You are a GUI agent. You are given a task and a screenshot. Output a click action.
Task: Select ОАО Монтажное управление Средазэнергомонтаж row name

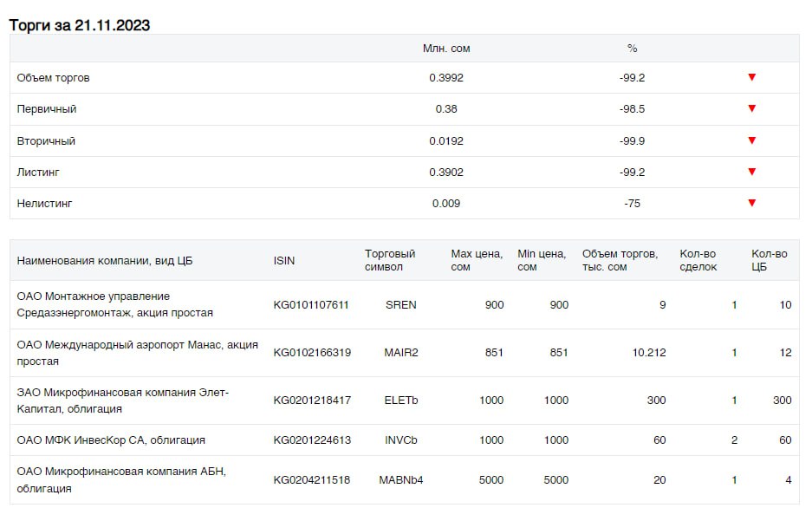(114, 304)
